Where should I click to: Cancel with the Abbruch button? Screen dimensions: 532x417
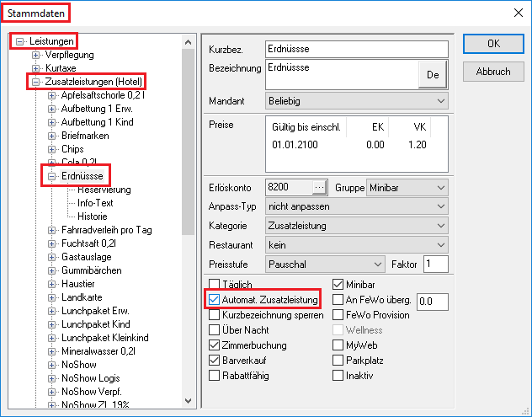(x=493, y=72)
